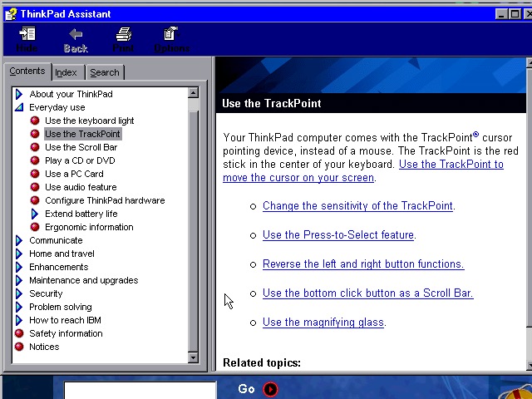The image size is (532, 399).
Task: Expand the Communicate arrow
Action: (19, 240)
